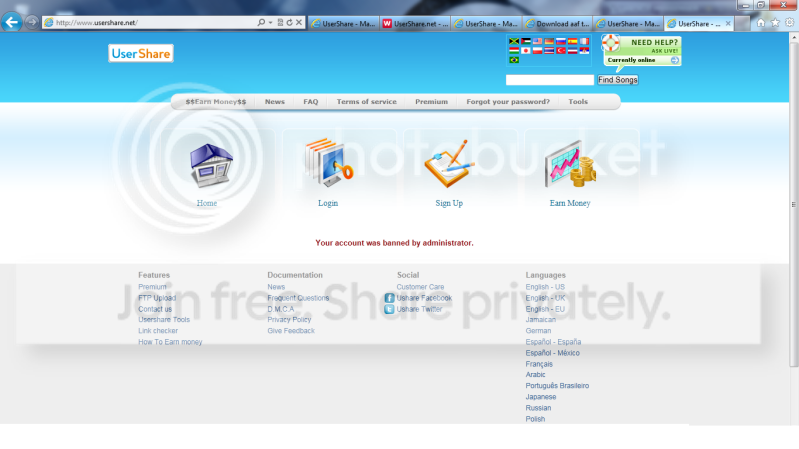This screenshot has width=799, height=449.
Task: Select the Thailand flag
Action: point(549,50)
